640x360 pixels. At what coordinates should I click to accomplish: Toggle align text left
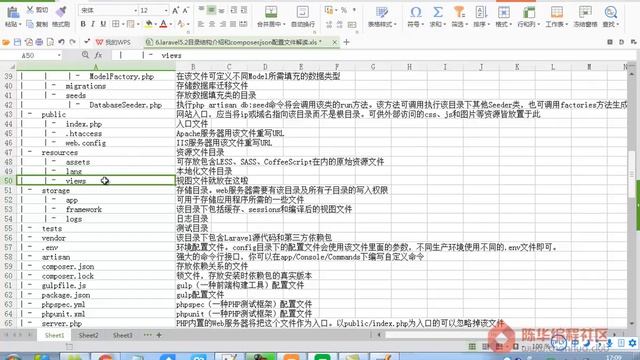coord(201,24)
